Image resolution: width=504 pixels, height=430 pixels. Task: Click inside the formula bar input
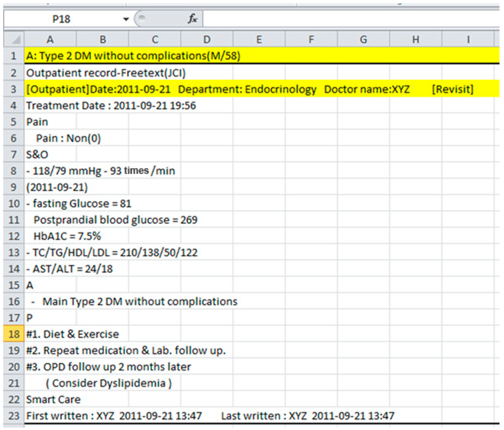click(x=341, y=19)
